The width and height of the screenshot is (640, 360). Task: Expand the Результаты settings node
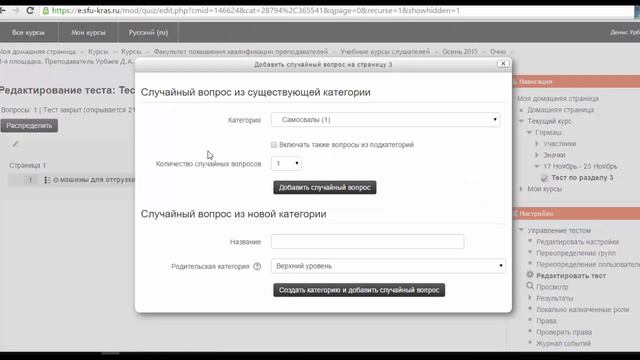[x=529, y=298]
